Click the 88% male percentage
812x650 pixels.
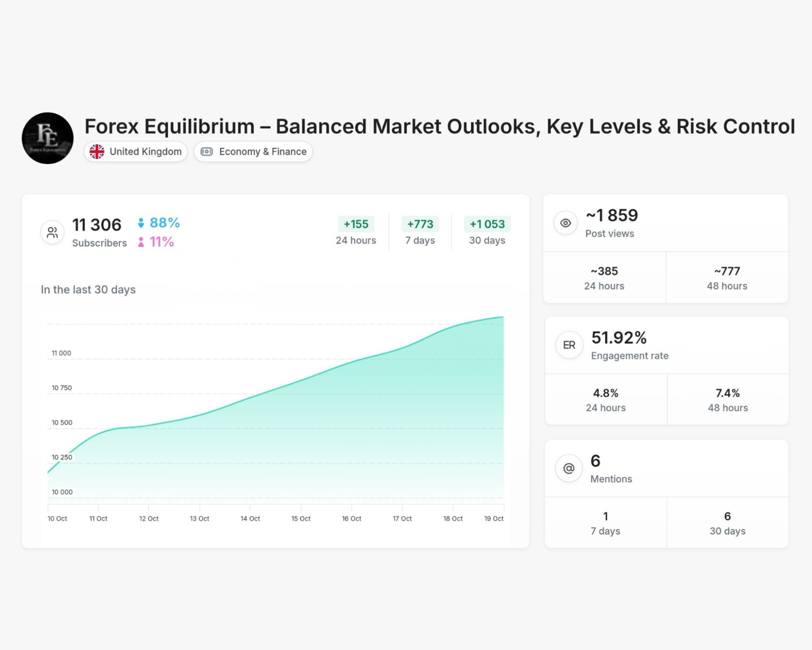click(165, 223)
